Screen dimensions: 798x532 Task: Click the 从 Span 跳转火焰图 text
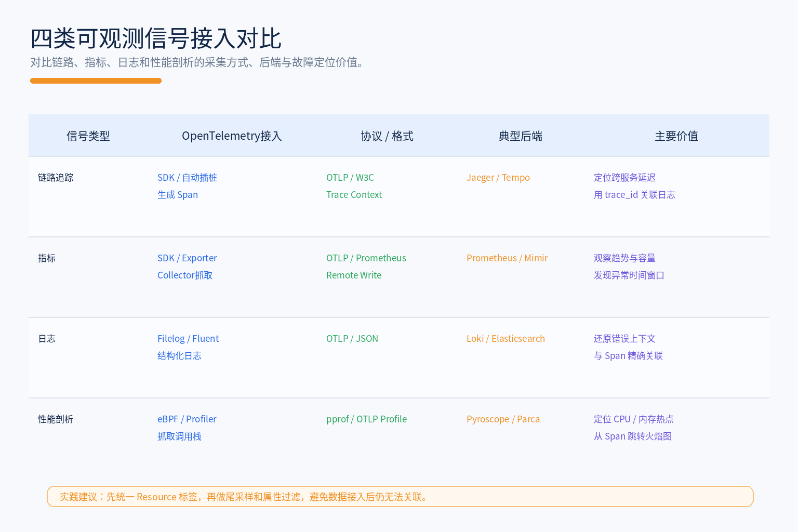(x=633, y=436)
